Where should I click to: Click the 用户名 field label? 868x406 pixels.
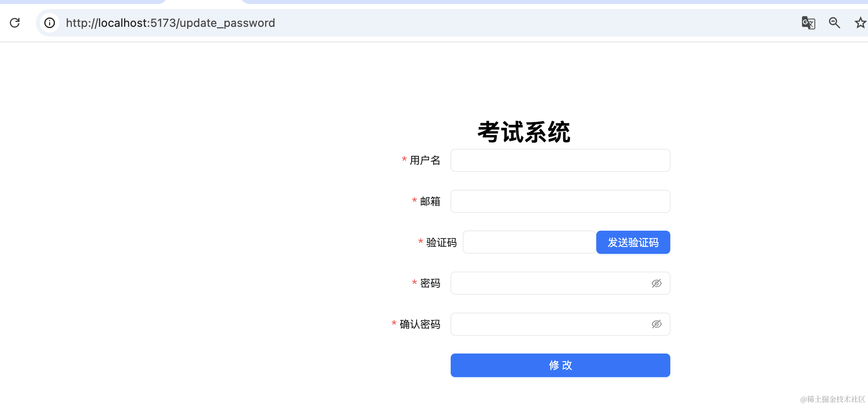425,160
